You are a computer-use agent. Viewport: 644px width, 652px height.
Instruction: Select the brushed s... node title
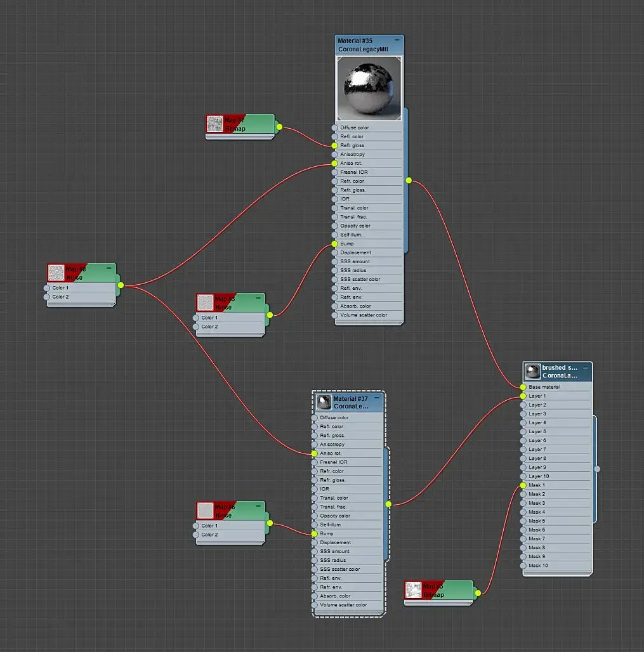(560, 371)
